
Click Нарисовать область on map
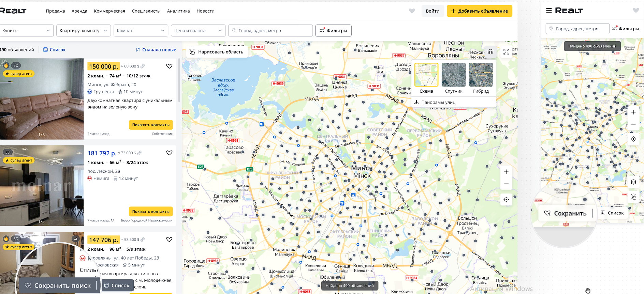217,52
